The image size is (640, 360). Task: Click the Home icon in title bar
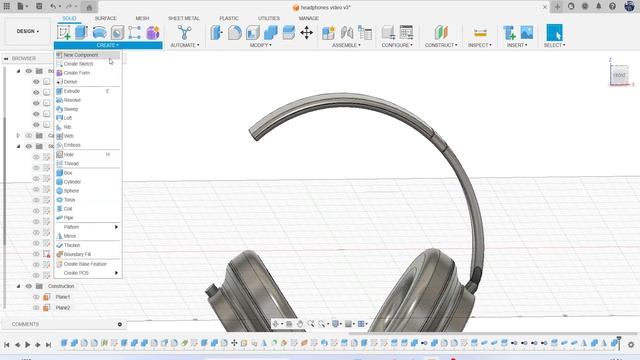(89, 7)
